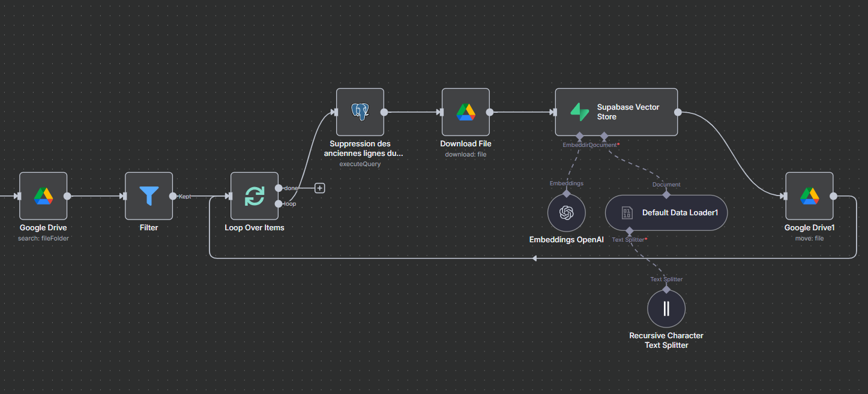Click the loop output connector of Loop Over Items
The width and height of the screenshot is (868, 394).
[x=279, y=204]
